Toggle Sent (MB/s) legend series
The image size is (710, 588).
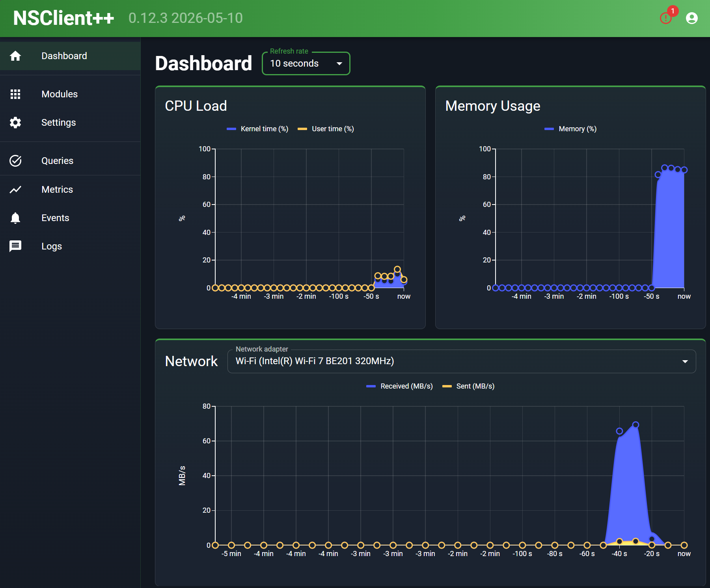coord(468,386)
